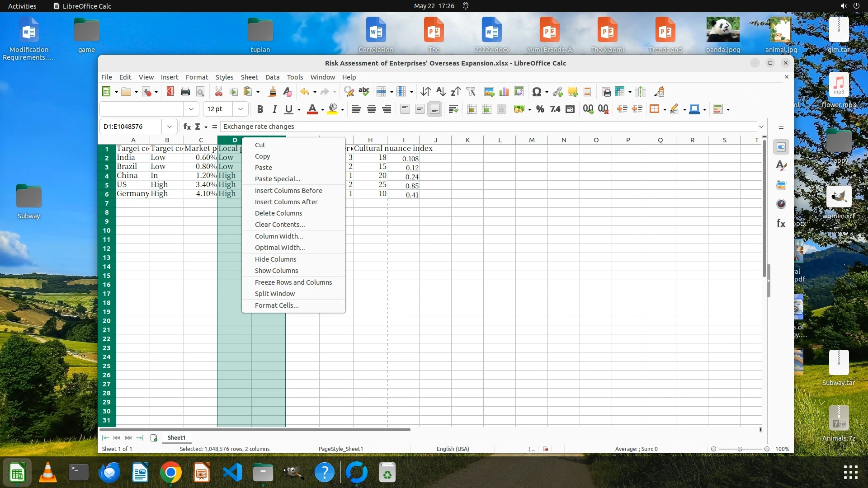
Task: Click the Function Wizard fx icon
Action: coord(187,127)
